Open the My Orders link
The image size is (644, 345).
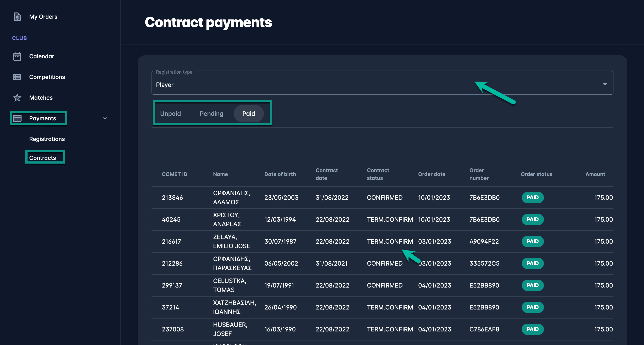tap(43, 17)
